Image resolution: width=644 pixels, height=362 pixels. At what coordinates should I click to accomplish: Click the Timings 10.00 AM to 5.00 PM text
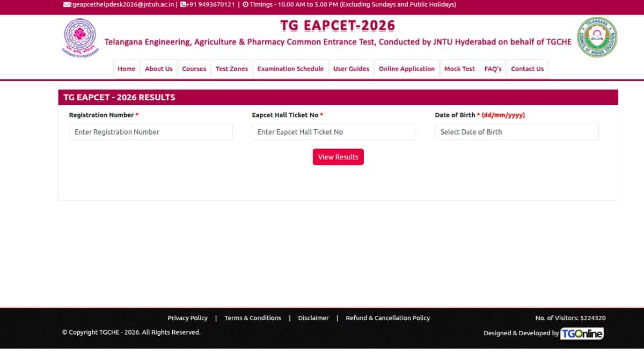(353, 4)
